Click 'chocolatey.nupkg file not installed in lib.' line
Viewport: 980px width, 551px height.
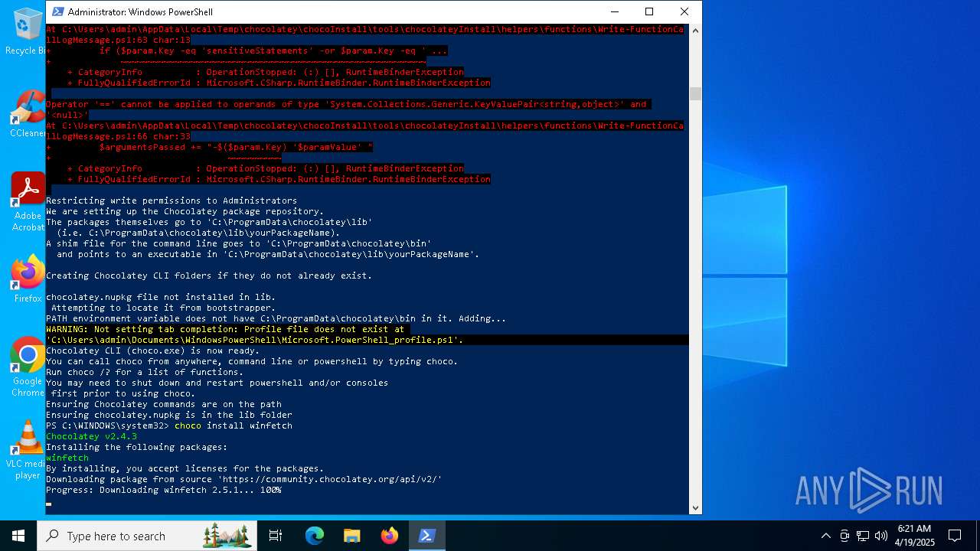(x=161, y=297)
